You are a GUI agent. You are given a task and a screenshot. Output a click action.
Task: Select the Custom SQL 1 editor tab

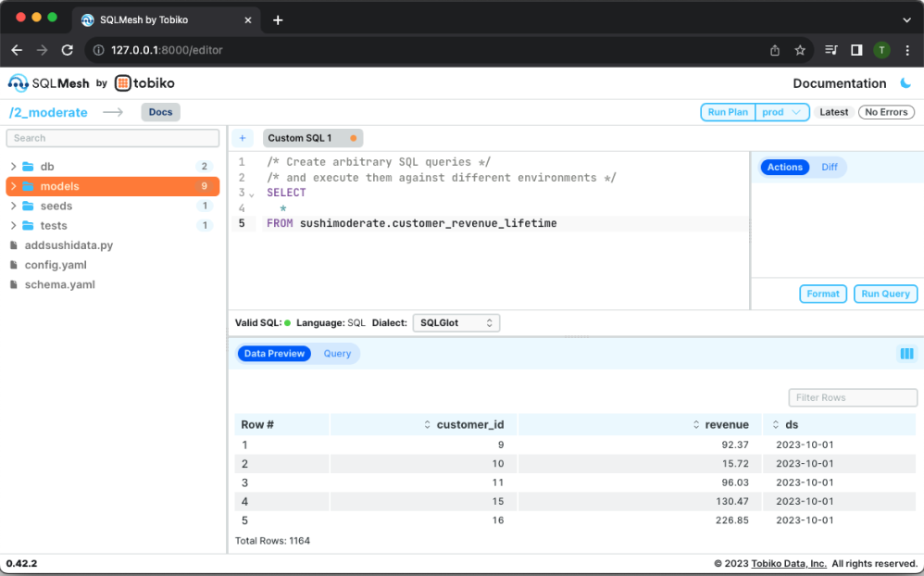pos(312,138)
